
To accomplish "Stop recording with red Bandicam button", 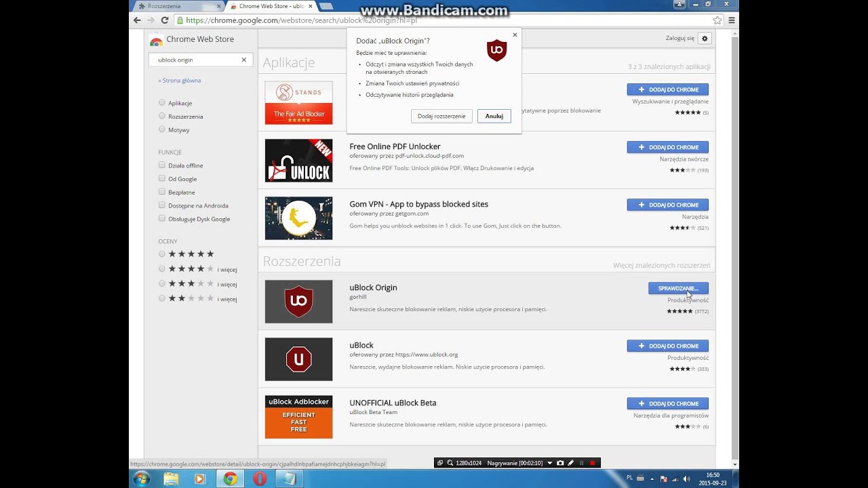I will (x=592, y=463).
